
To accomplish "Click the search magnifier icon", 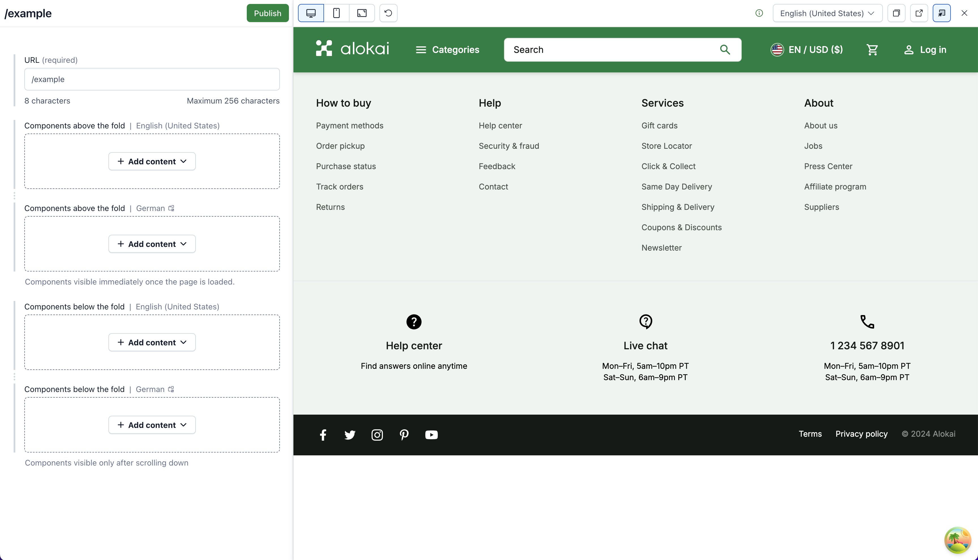I will point(725,49).
